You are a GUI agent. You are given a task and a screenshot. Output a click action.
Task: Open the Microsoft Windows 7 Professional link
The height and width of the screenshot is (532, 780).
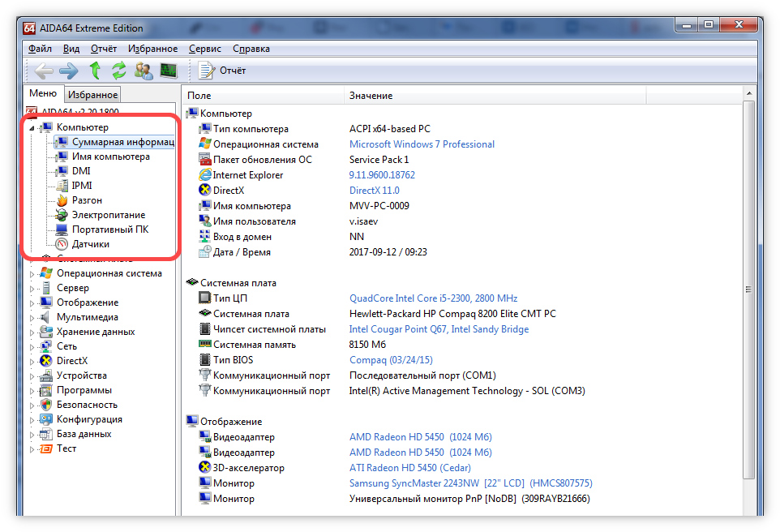coord(422,144)
